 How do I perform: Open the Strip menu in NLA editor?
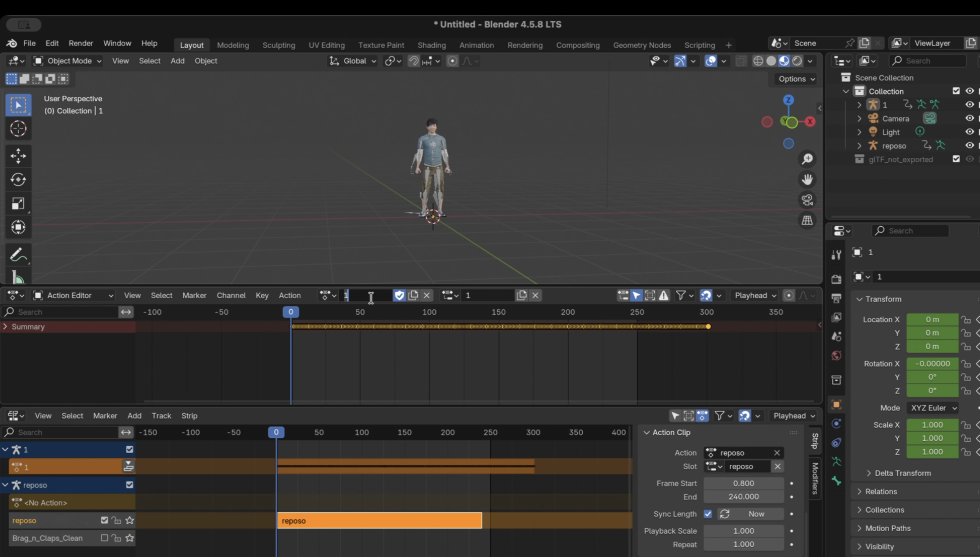tap(189, 416)
